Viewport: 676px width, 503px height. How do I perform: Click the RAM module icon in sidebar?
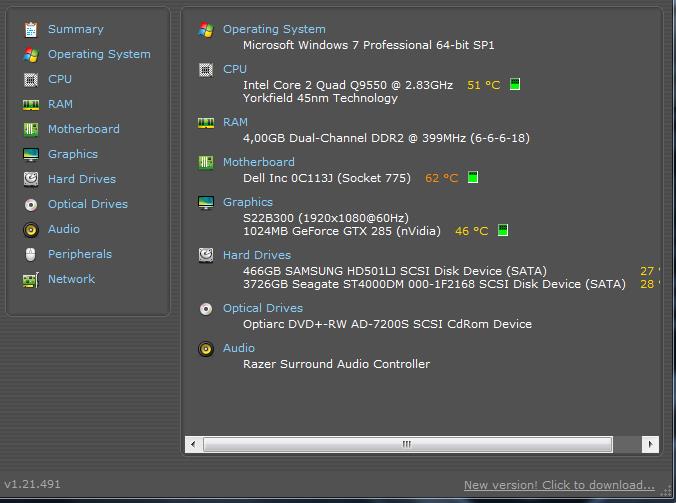tap(31, 104)
